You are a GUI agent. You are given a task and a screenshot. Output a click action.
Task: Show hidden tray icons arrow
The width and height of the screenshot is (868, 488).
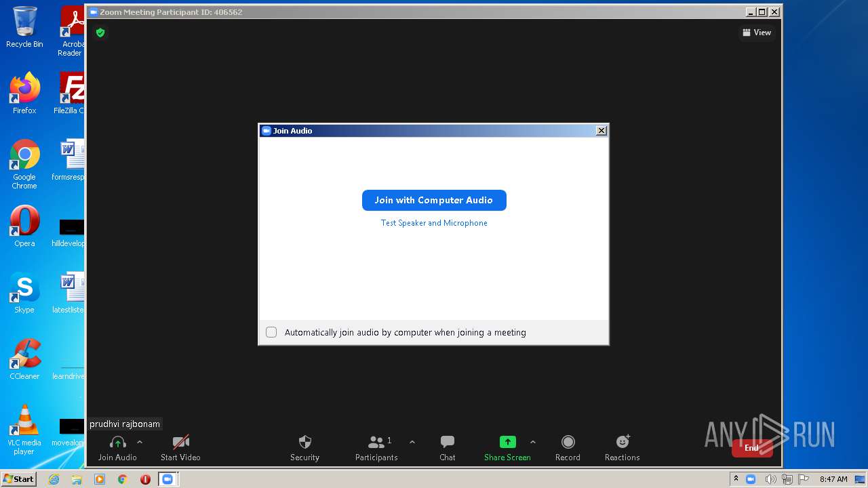736,479
